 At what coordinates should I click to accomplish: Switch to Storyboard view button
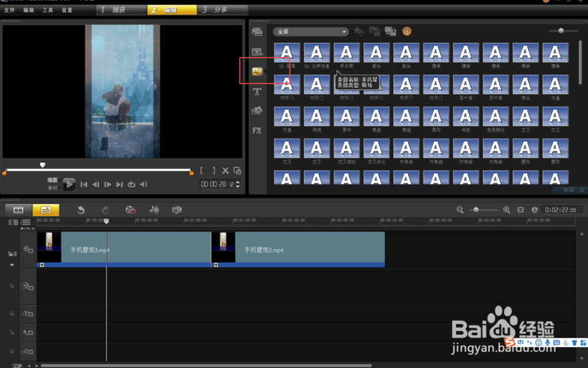[18, 210]
